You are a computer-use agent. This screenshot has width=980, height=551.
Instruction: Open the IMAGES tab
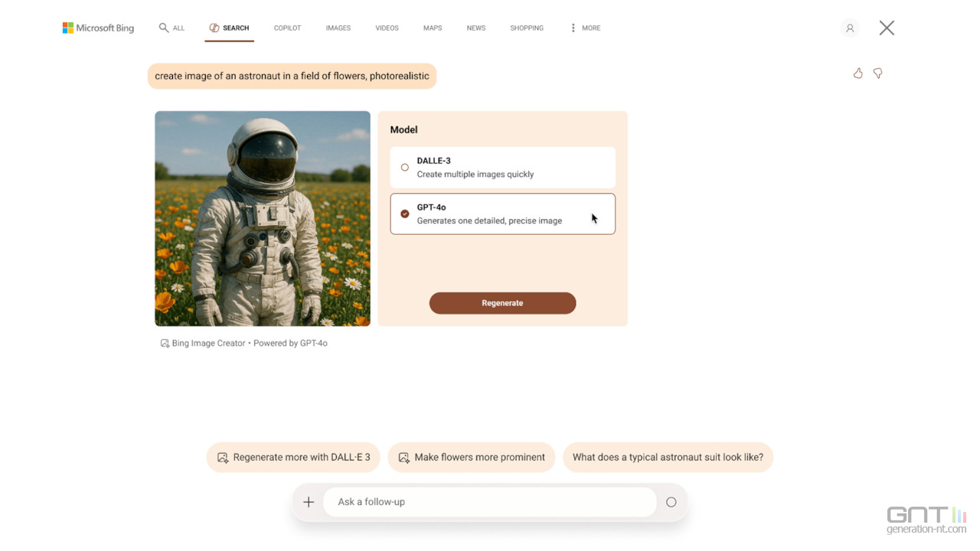pyautogui.click(x=338, y=28)
